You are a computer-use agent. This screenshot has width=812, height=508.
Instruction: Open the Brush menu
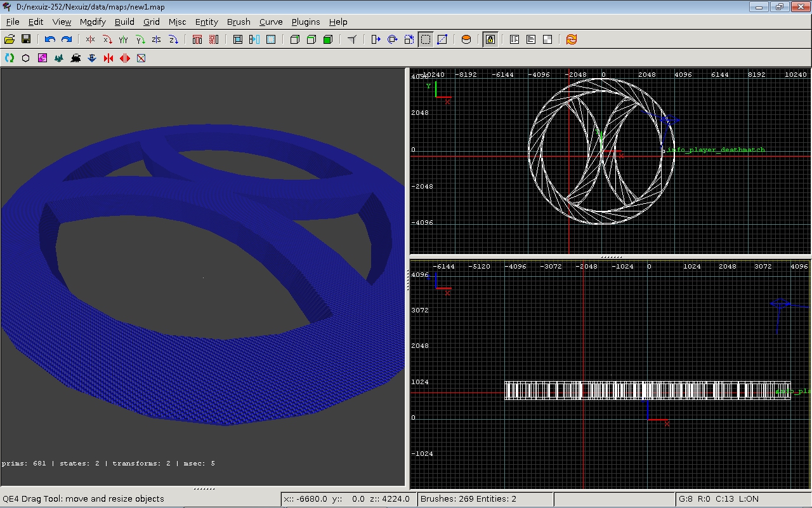(239, 22)
